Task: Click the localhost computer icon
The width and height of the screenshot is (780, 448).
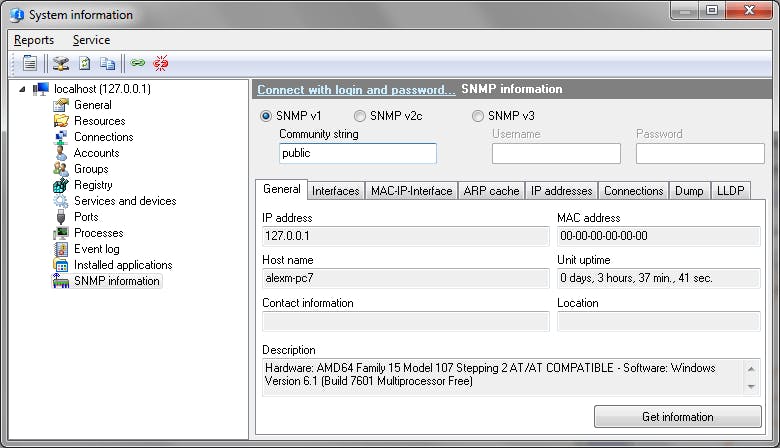Action: (x=41, y=89)
